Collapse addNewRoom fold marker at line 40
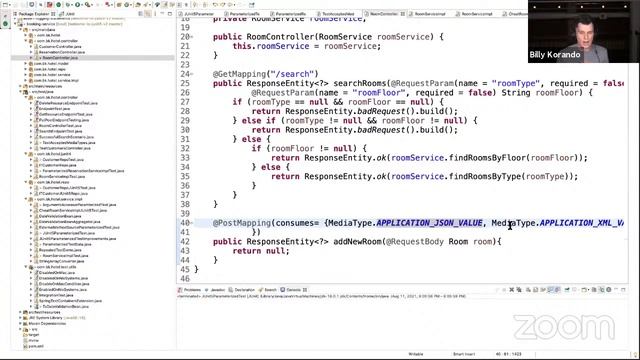 point(192,223)
